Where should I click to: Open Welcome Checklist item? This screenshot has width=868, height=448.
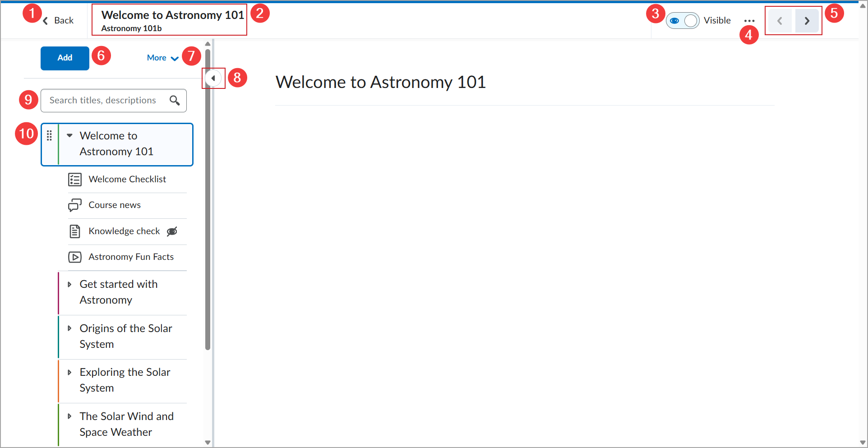(x=127, y=179)
